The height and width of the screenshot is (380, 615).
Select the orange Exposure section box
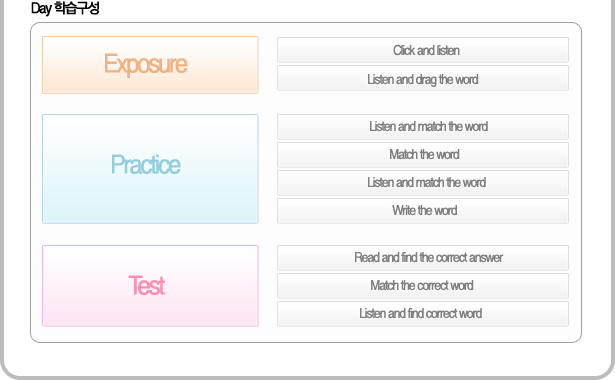tap(150, 65)
